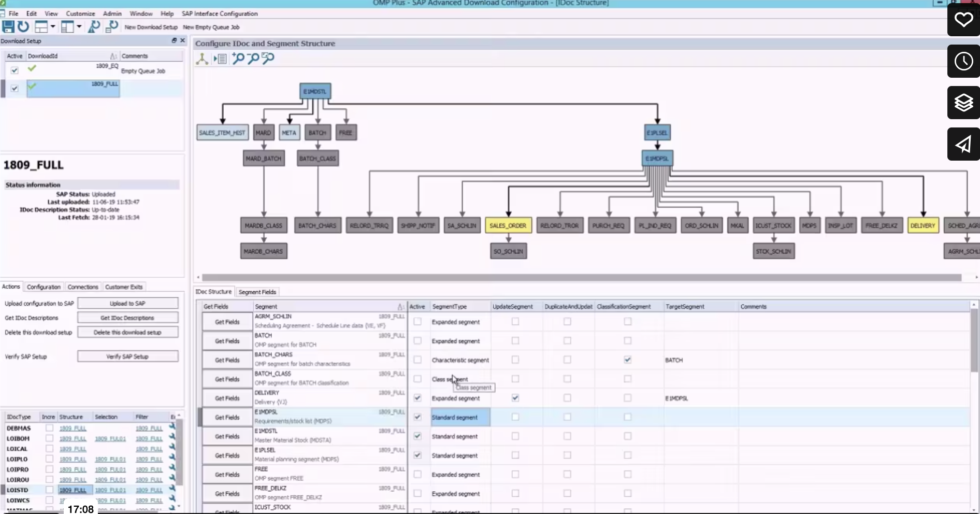This screenshot has height=514, width=980.
Task: Toggle the Active checkbox for the E1PLSEL segment
Action: 417,455
